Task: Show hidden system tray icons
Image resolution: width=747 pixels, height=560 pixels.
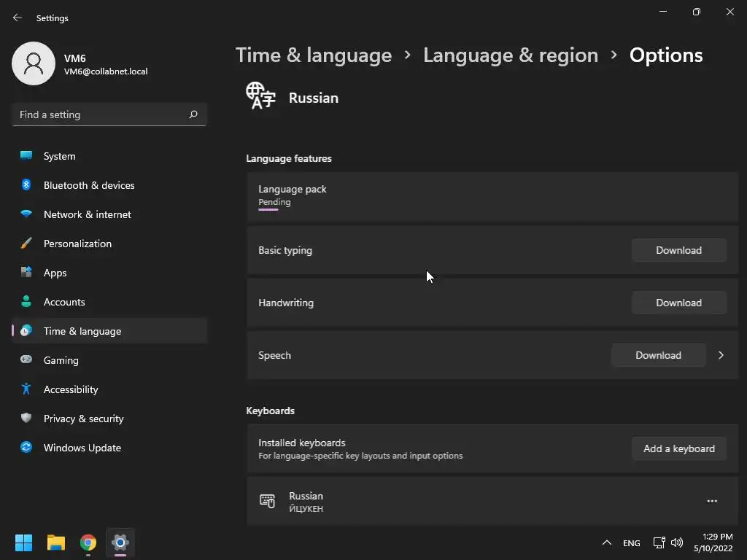Action: (606, 542)
